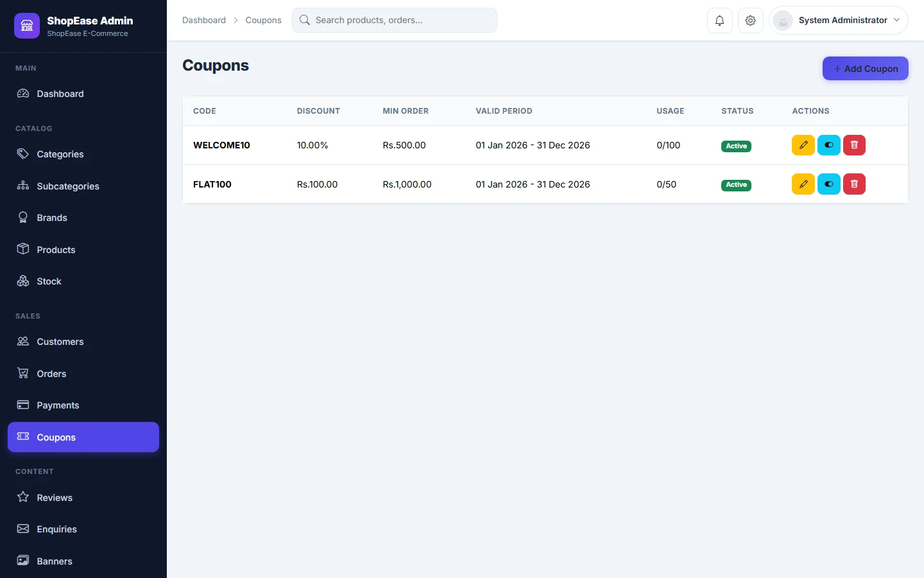Screen dimensions: 924x578
Task: Edit the FLAT100 coupon with pencil icon
Action: point(803,184)
